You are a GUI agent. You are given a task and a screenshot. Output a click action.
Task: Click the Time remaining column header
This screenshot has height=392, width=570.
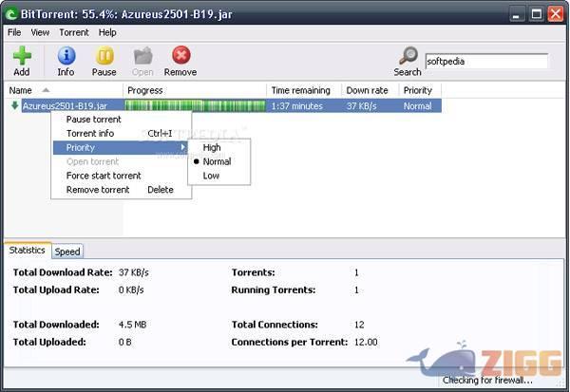[x=304, y=90]
